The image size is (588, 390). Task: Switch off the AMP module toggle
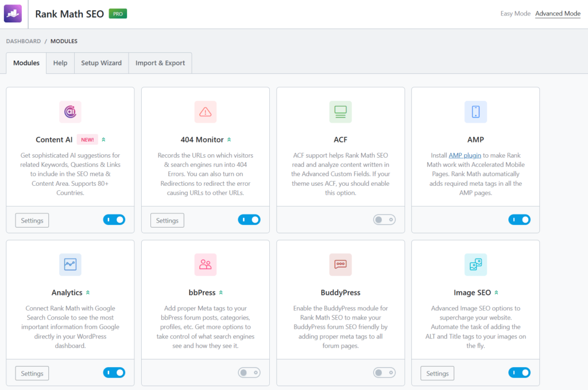pos(519,220)
